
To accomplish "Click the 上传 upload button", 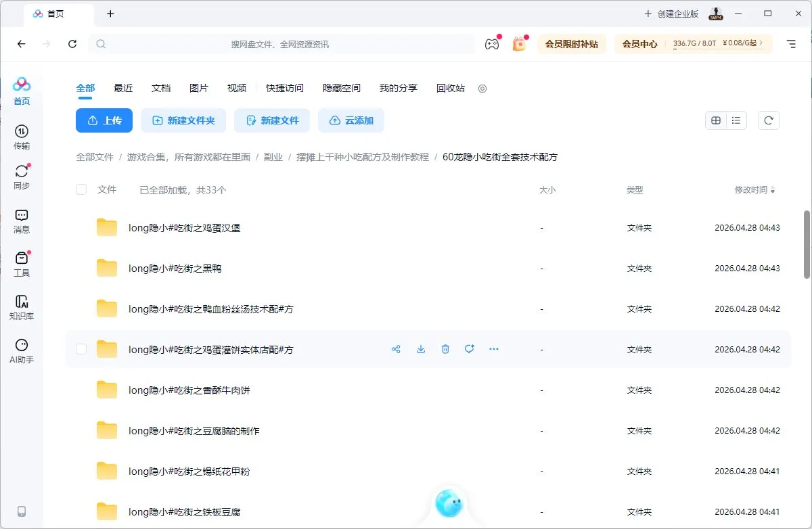I will click(x=104, y=120).
